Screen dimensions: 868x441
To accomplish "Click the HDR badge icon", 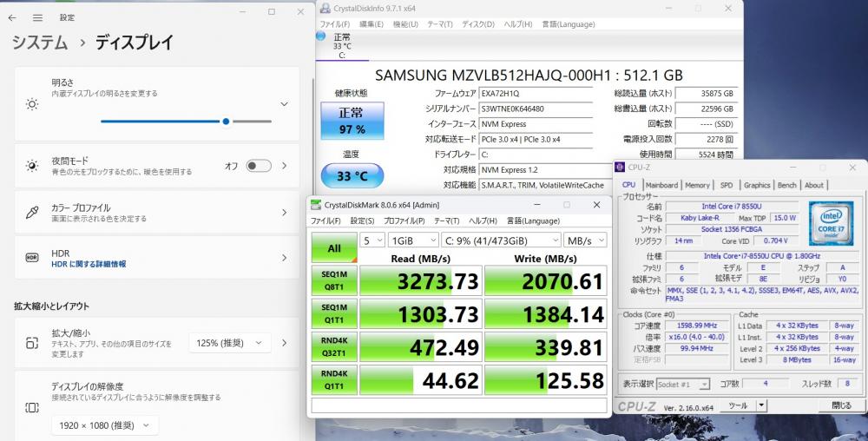I will pos(32,258).
